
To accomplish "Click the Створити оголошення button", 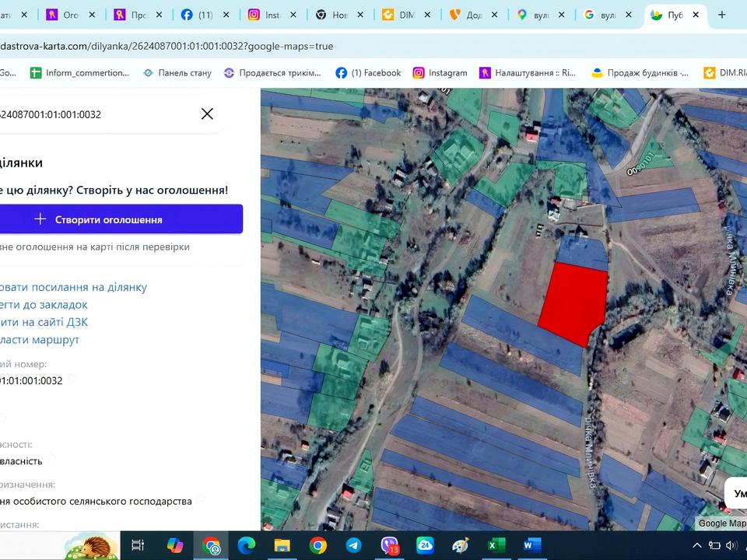I will coord(109,219).
